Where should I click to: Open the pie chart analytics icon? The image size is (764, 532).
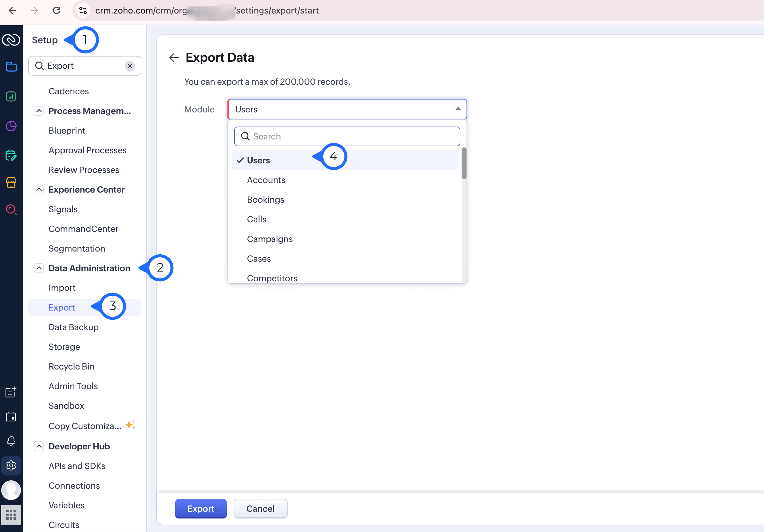(11, 126)
